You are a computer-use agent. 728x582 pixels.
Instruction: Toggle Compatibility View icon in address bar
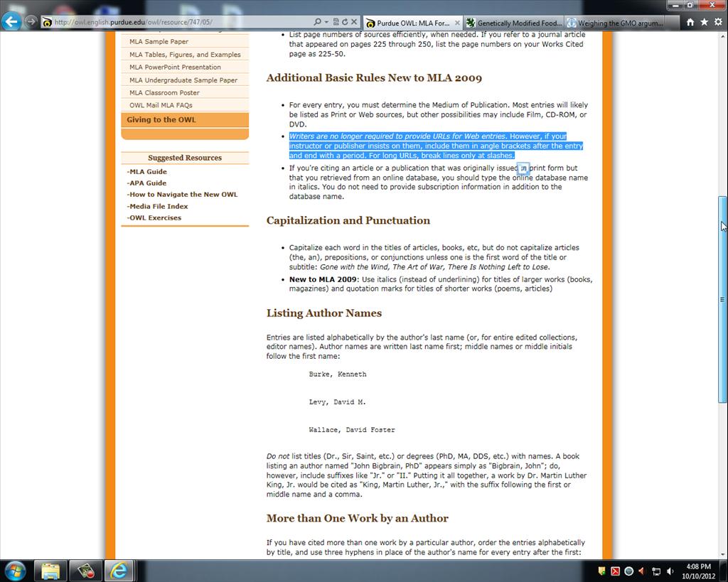[336, 22]
